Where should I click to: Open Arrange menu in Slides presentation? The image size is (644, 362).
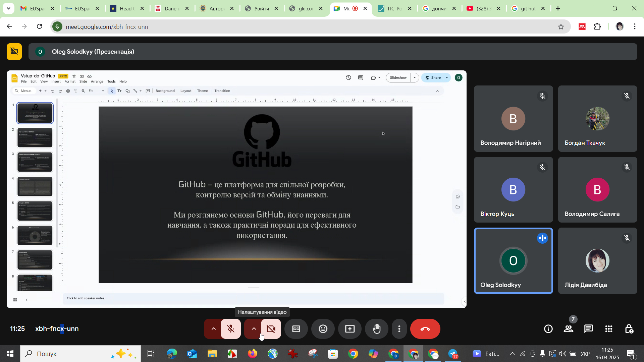97,81
